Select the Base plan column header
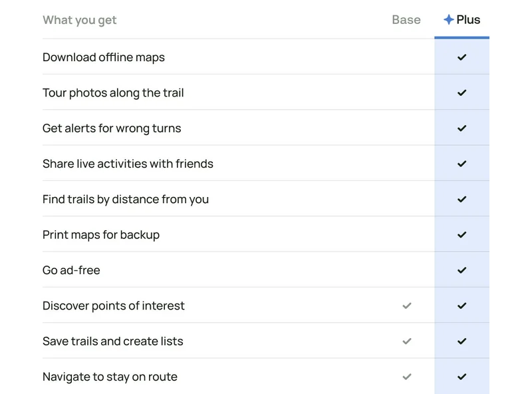Image resolution: width=532 pixels, height=394 pixels. pyautogui.click(x=406, y=20)
